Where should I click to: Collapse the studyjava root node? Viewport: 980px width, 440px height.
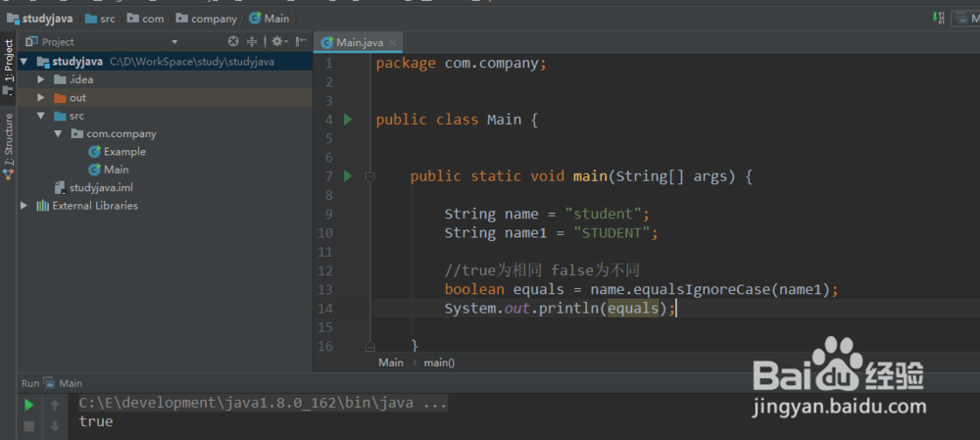tap(24, 62)
